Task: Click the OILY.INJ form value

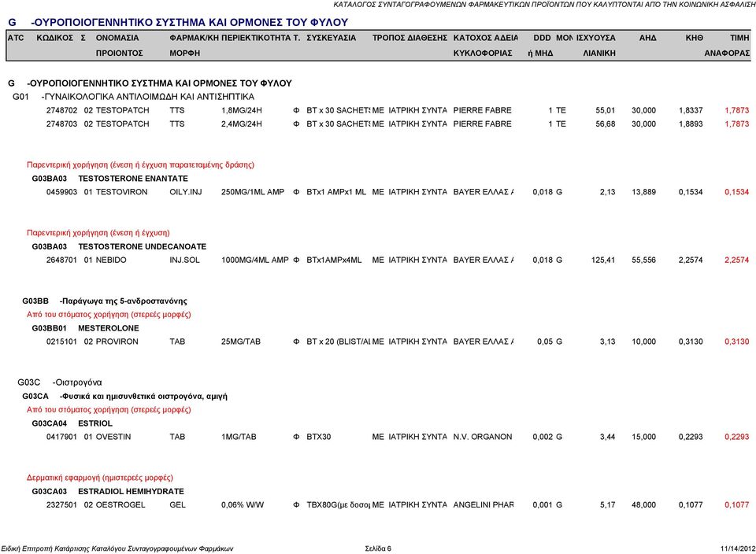Action: point(186,192)
